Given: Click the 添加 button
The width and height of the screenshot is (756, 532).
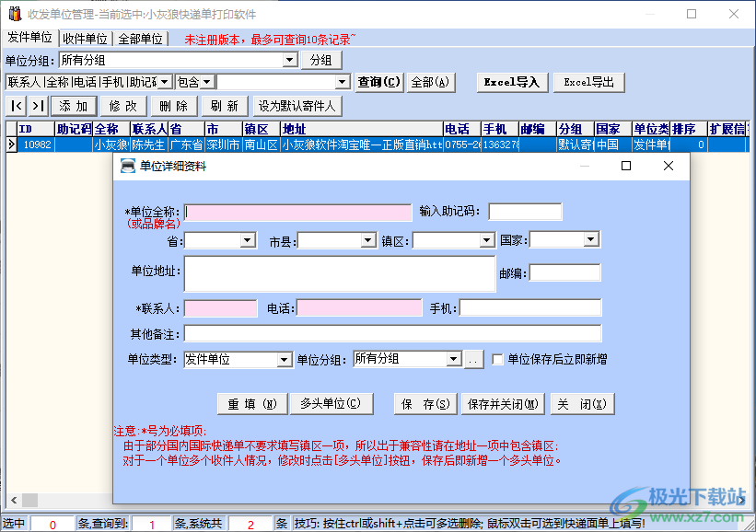Looking at the screenshot, I should point(75,106).
